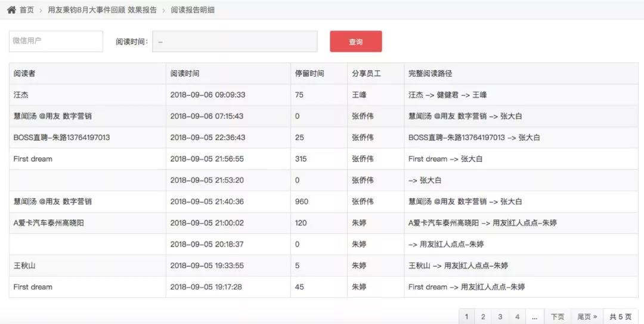This screenshot has width=644, height=324.
Task: Click stay time value 960
Action: click(x=302, y=201)
